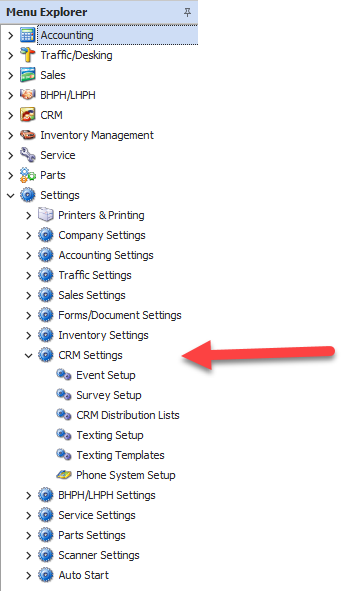Click the Inventory Management car icon
This screenshot has width=362, height=591.
pyautogui.click(x=28, y=135)
